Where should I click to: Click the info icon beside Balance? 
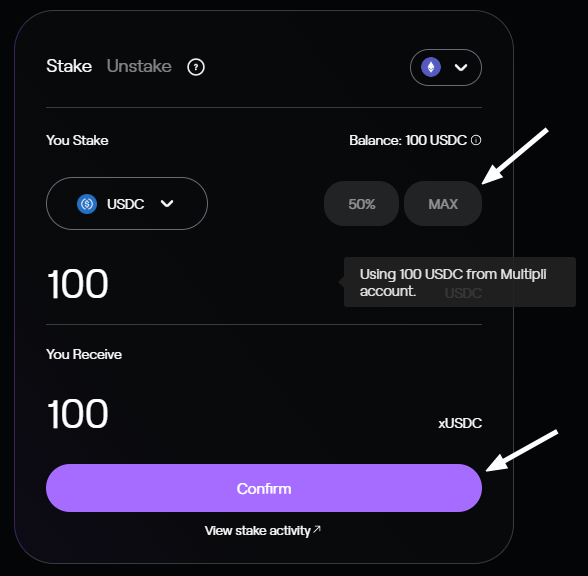point(476,140)
